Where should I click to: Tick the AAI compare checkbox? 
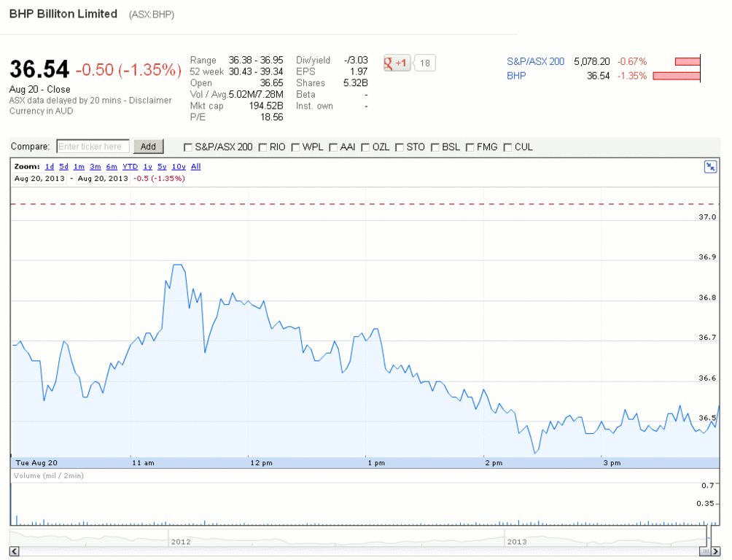[x=333, y=147]
